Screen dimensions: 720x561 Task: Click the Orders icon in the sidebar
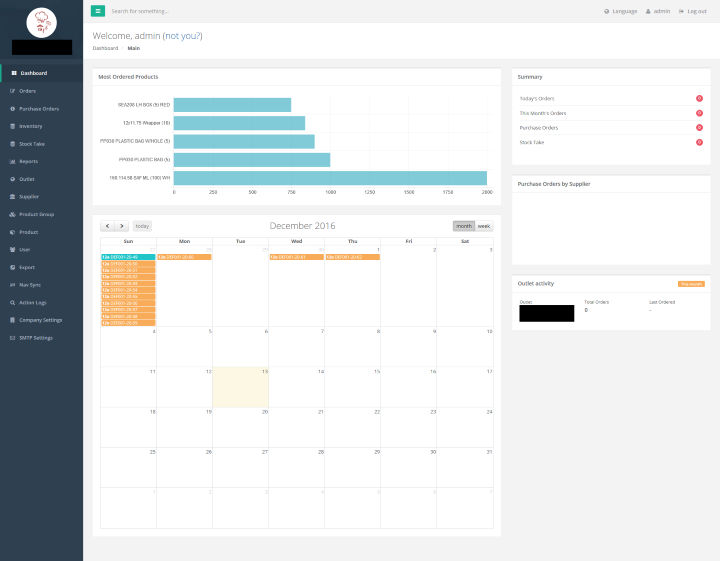tap(12, 91)
